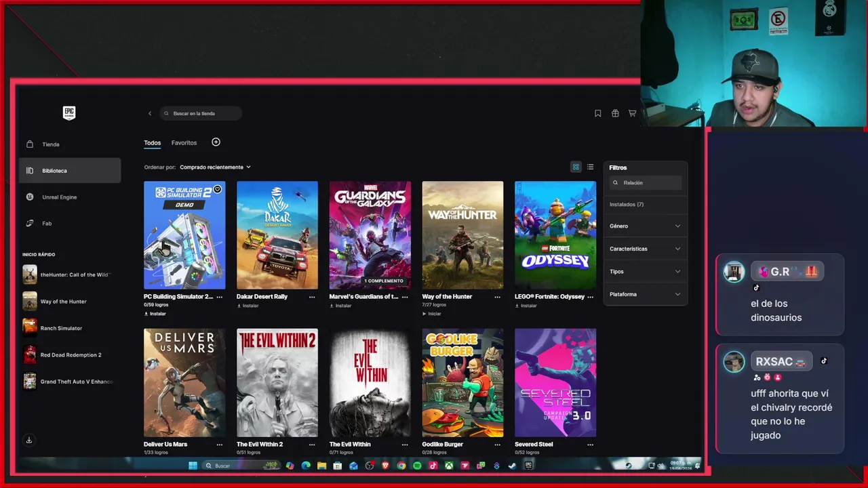Expand the Género filter
This screenshot has height=488, width=868.
tap(645, 226)
